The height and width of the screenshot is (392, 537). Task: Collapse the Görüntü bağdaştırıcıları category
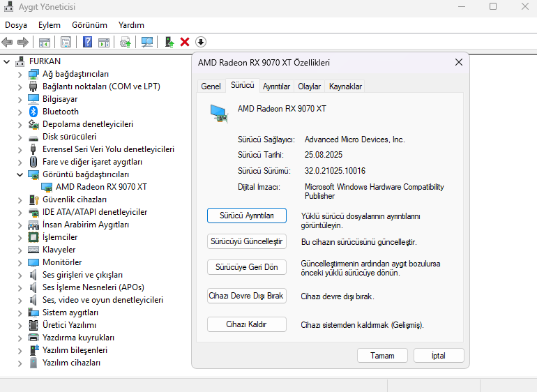pos(20,174)
